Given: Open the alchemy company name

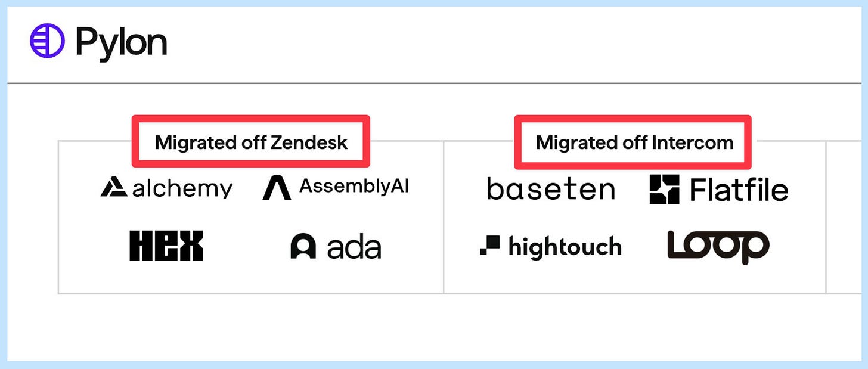Looking at the screenshot, I should pyautogui.click(x=182, y=188).
